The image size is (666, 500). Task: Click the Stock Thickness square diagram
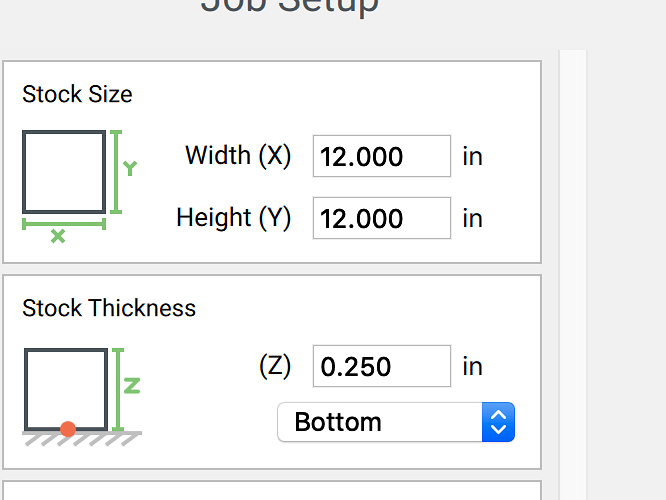pyautogui.click(x=65, y=388)
